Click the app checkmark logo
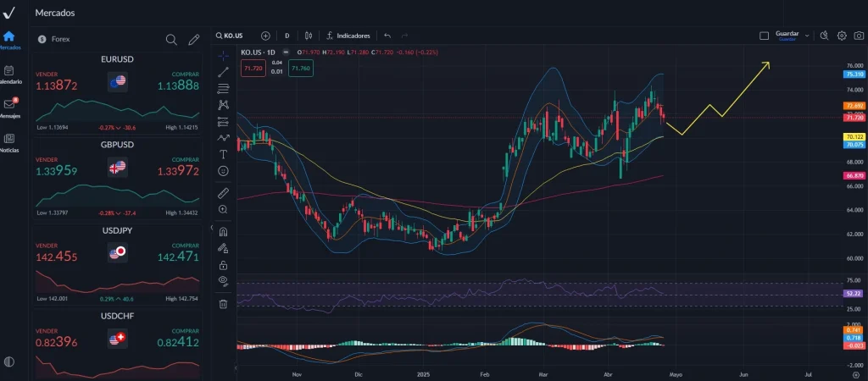 click(8, 12)
